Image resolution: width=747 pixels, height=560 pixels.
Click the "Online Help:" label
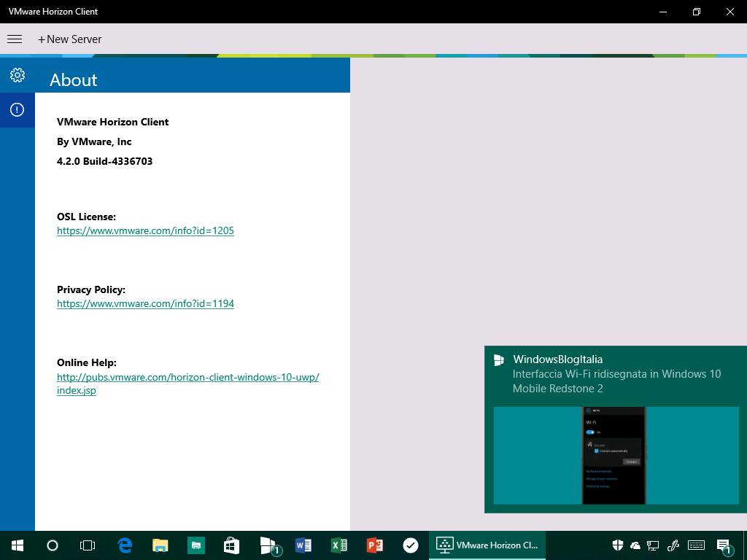coord(87,362)
